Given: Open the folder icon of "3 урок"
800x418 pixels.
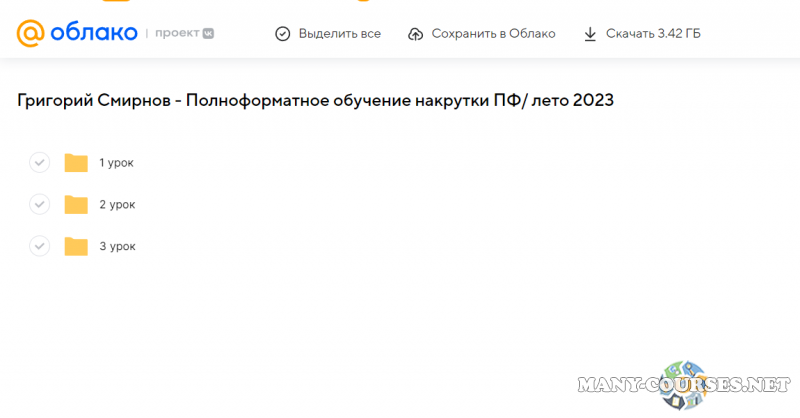Looking at the screenshot, I should 76,246.
